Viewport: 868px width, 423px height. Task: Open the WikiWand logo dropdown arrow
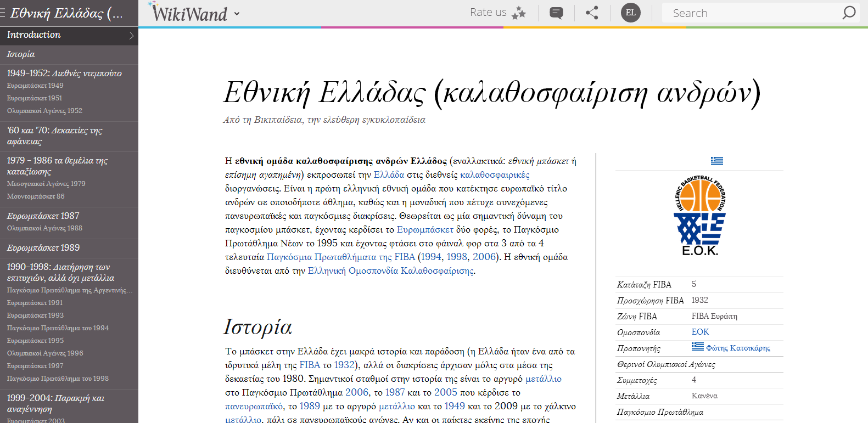tap(237, 14)
